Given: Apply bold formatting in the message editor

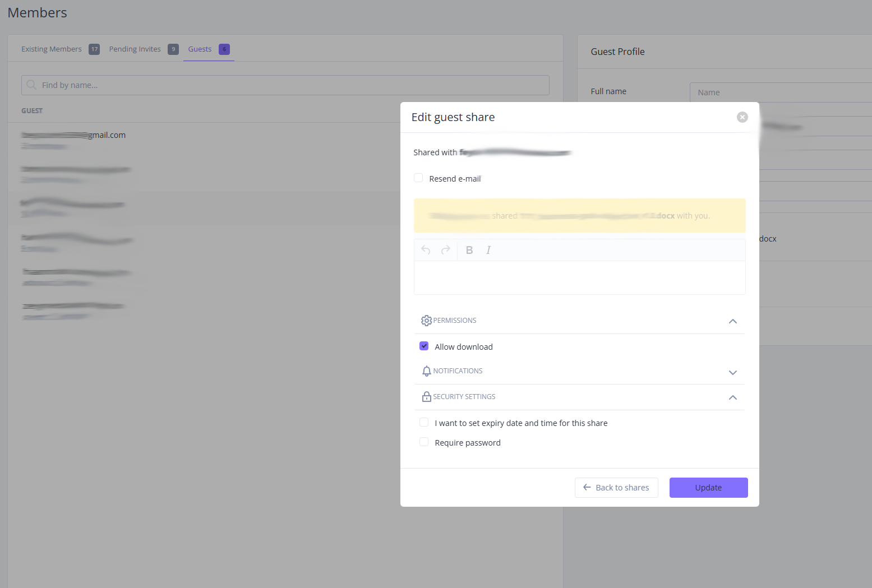Looking at the screenshot, I should [469, 250].
